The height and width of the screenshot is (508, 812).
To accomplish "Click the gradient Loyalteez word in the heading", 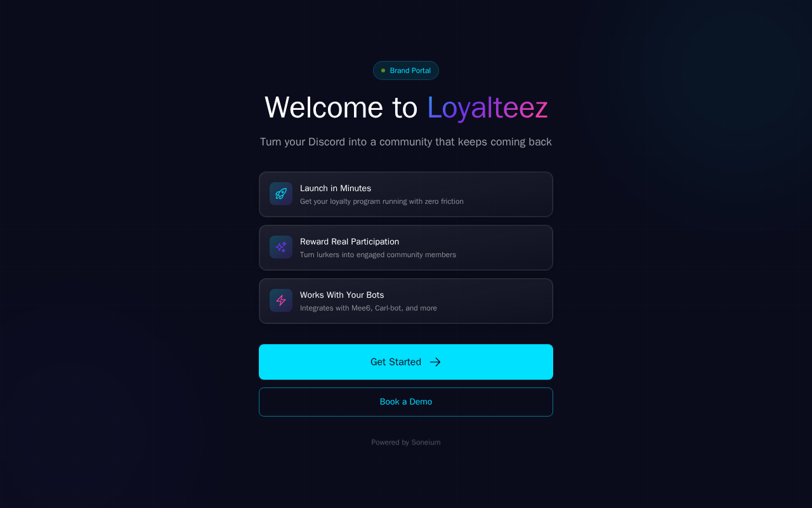I will tap(487, 107).
